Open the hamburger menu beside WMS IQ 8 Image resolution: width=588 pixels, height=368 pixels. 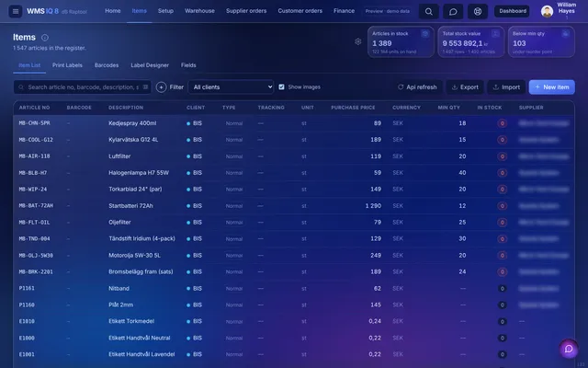pos(16,11)
